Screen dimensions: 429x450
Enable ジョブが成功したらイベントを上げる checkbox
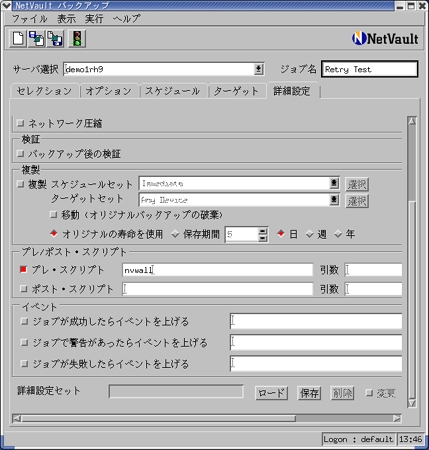pyautogui.click(x=24, y=321)
